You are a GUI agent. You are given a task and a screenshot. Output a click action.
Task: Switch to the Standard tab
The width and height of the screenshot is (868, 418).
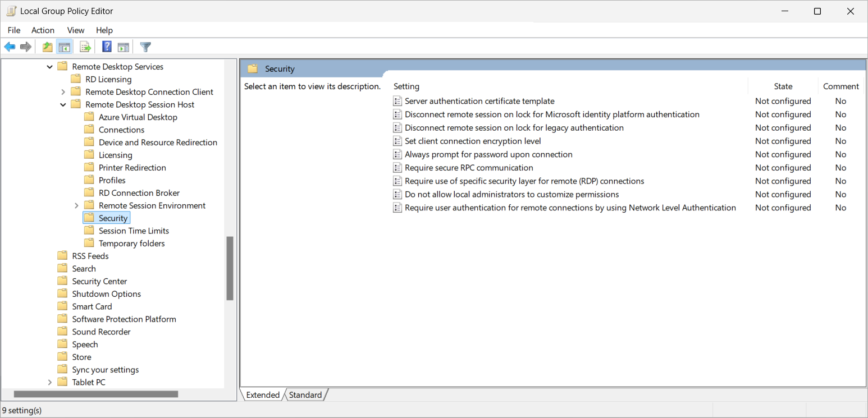click(x=305, y=395)
